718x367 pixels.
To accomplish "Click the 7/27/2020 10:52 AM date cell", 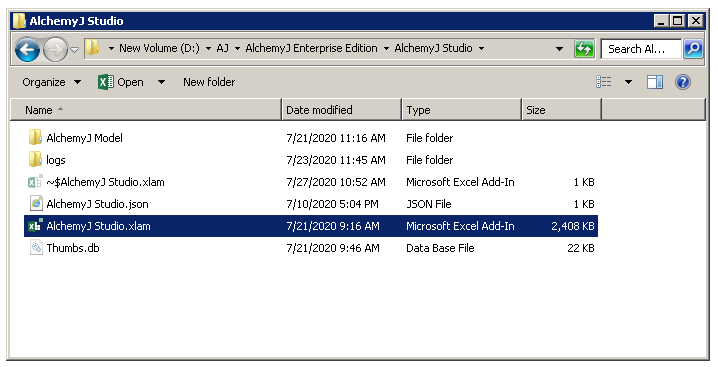I will coord(336,182).
